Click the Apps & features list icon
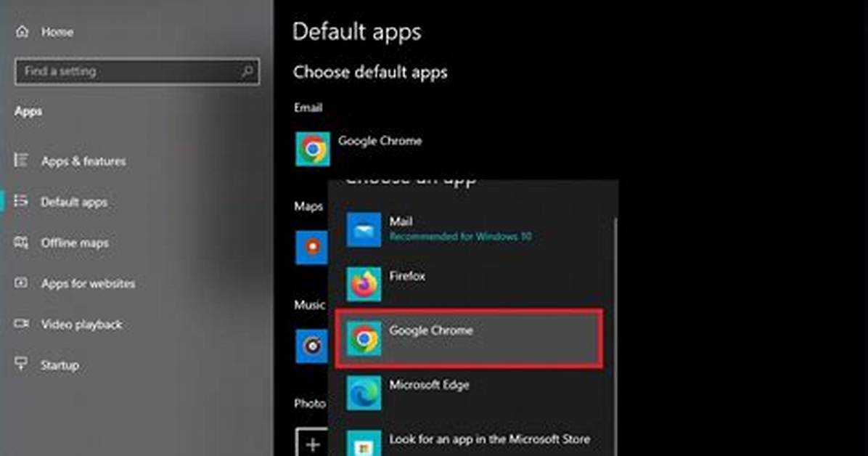 (x=21, y=160)
